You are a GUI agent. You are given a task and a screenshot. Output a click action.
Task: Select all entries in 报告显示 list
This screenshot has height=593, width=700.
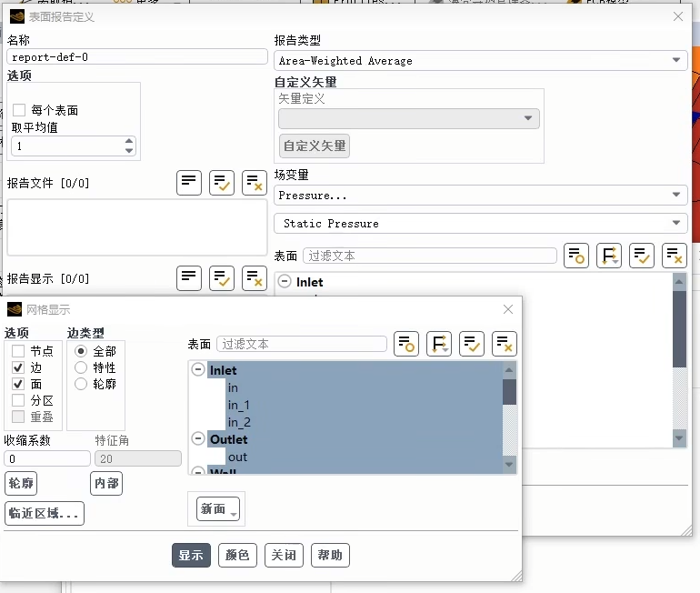tap(222, 278)
